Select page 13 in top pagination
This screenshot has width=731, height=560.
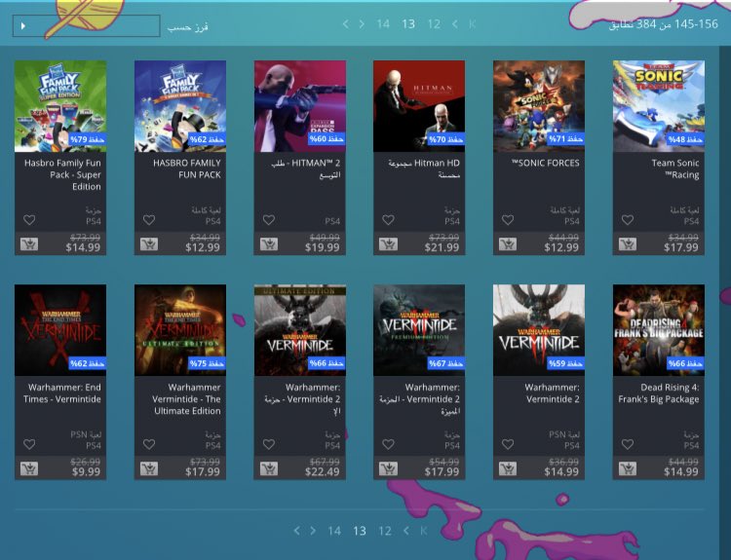408,24
